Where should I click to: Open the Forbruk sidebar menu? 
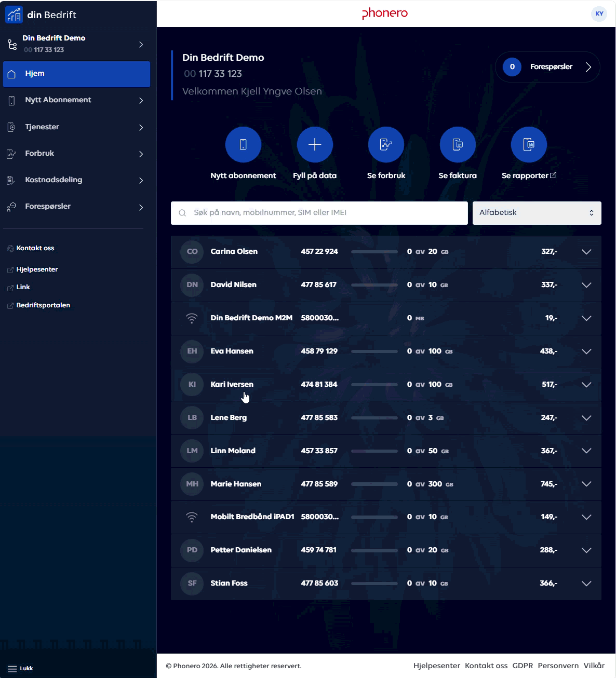point(76,154)
